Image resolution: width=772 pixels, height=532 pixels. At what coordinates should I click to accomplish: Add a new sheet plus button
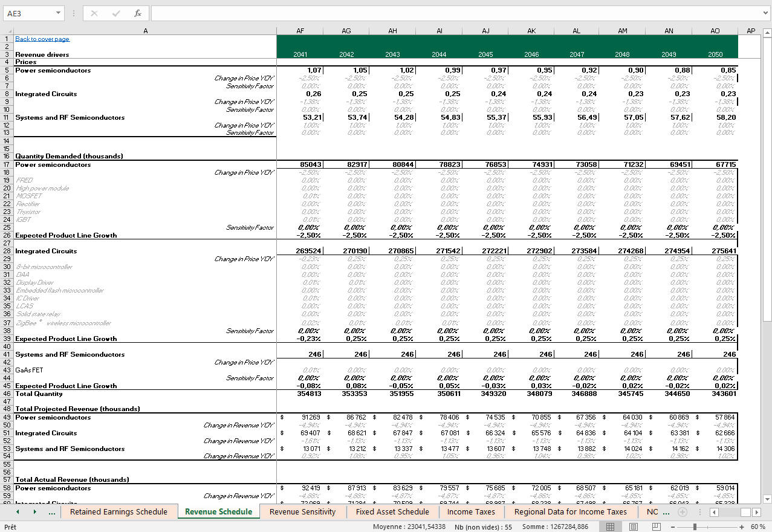click(683, 512)
